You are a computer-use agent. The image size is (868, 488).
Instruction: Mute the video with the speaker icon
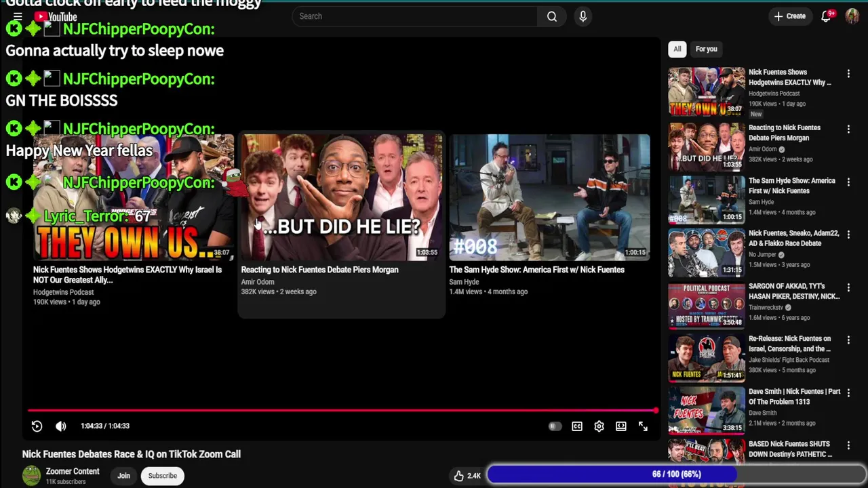click(x=61, y=426)
